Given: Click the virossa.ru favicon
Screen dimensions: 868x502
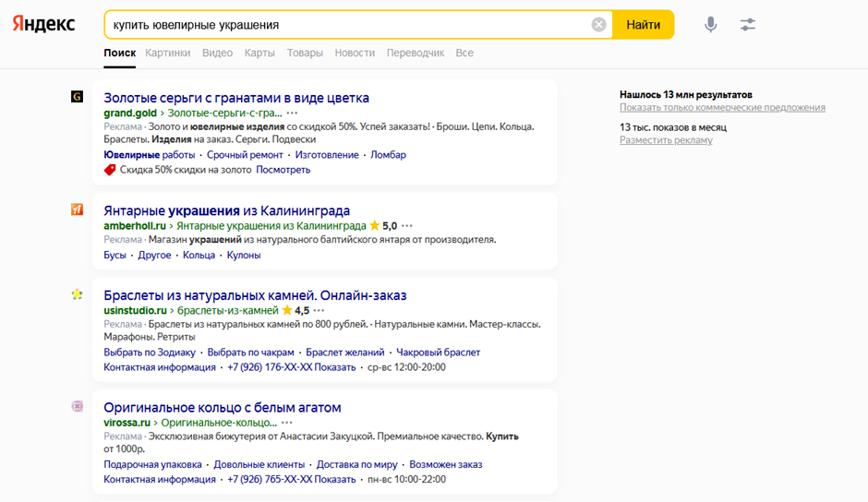Looking at the screenshot, I should tap(77, 407).
